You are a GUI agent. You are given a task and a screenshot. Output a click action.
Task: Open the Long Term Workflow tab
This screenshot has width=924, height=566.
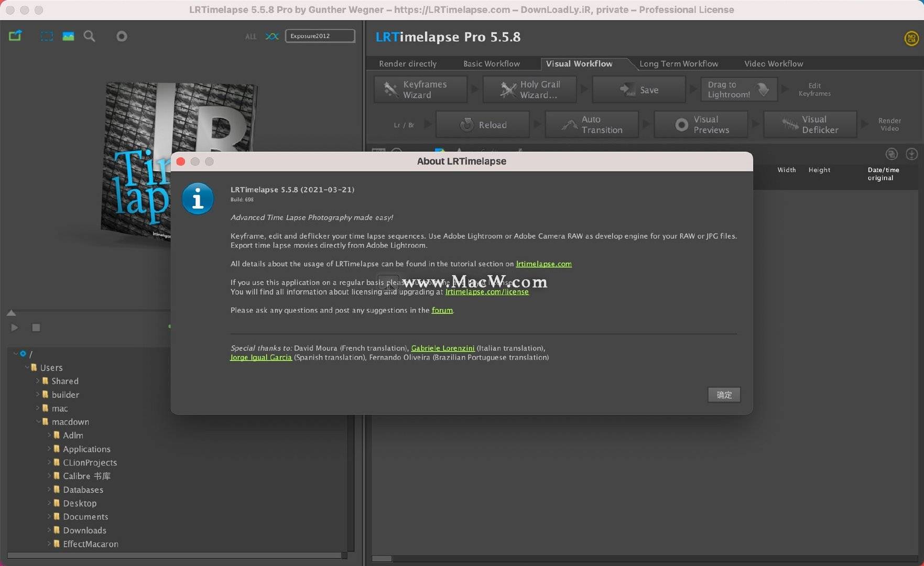679,63
